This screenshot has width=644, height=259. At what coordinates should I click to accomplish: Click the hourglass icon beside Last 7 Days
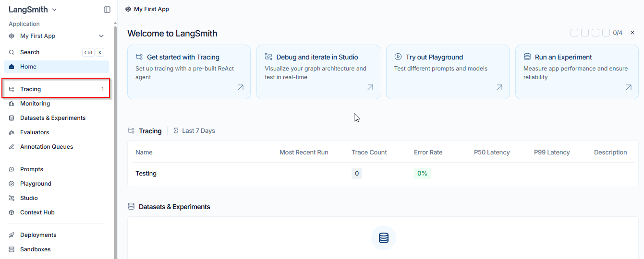pos(176,131)
